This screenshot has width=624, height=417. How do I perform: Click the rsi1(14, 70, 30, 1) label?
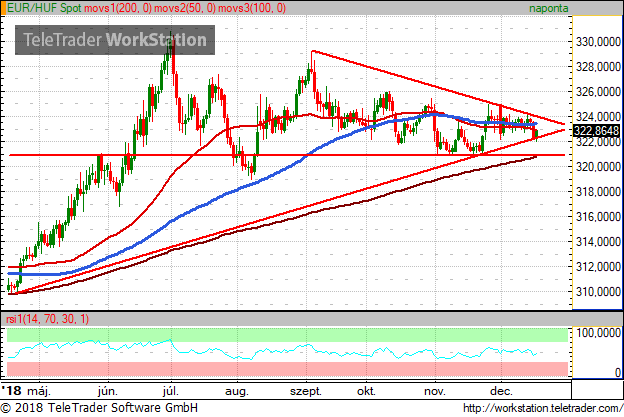[x=46, y=319]
